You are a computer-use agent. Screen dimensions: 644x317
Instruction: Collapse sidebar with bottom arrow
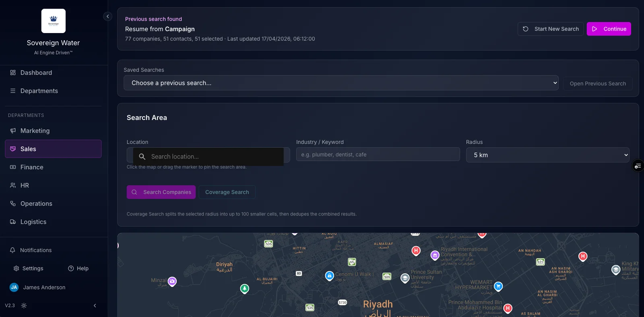pos(95,306)
